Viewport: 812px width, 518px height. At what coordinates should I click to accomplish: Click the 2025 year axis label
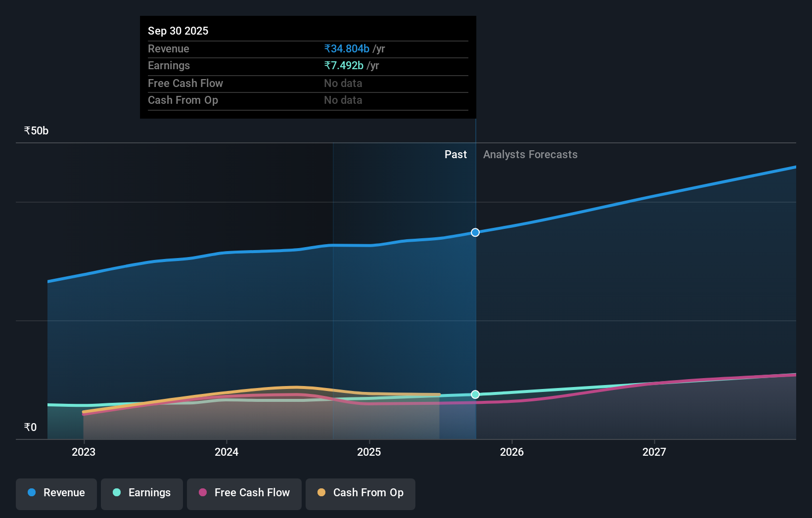(x=369, y=452)
